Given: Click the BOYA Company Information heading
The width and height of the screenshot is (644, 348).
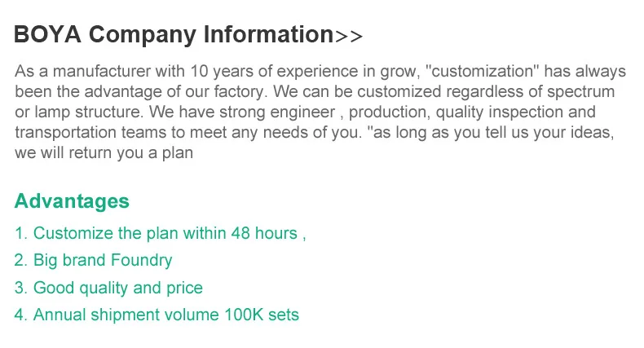Looking at the screenshot, I should point(174,35).
